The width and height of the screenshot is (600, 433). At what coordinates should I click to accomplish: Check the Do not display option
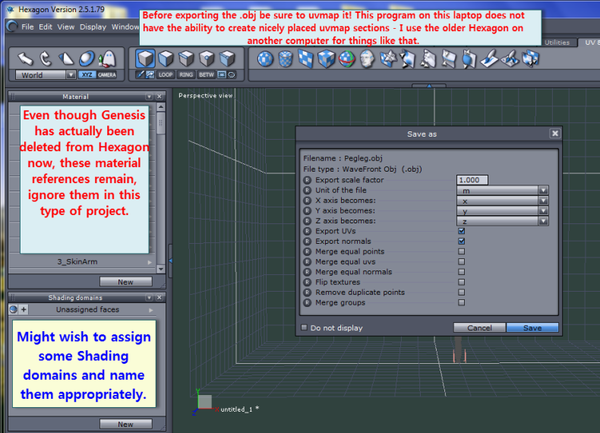(304, 328)
